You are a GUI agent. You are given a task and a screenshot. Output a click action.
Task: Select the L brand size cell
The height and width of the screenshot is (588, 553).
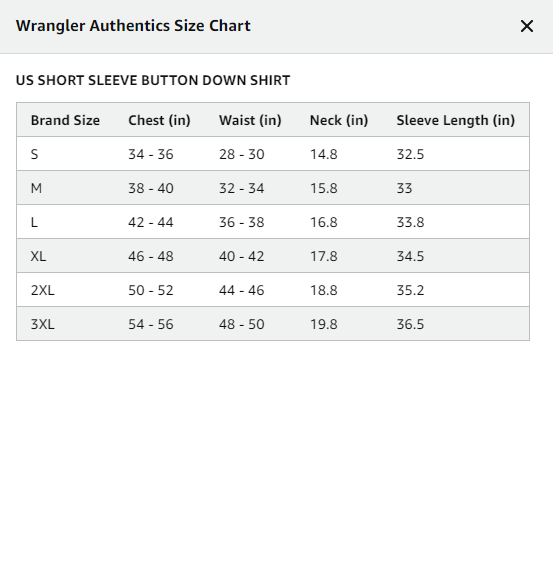point(34,222)
